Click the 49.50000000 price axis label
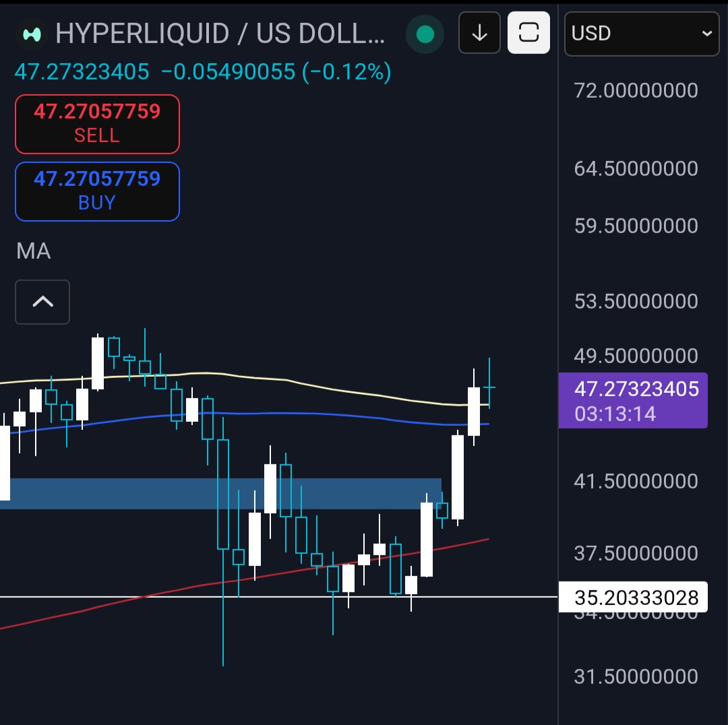The width and height of the screenshot is (728, 725). (636, 356)
